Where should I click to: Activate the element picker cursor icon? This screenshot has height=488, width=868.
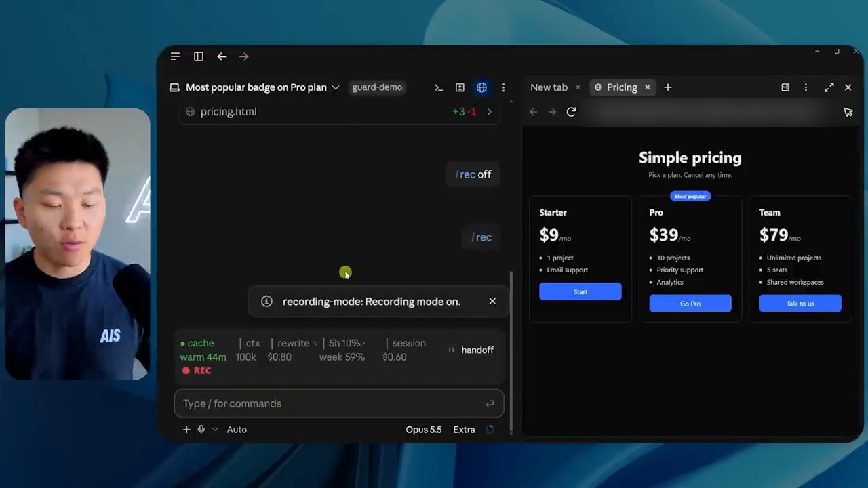pyautogui.click(x=848, y=112)
